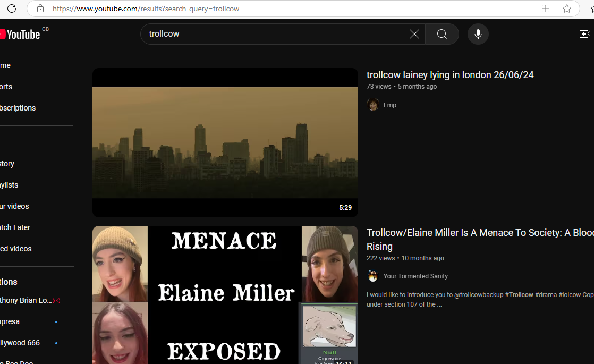Viewport: 594px width, 364px height.
Task: Open Your videos in the sidebar
Action: (x=14, y=206)
